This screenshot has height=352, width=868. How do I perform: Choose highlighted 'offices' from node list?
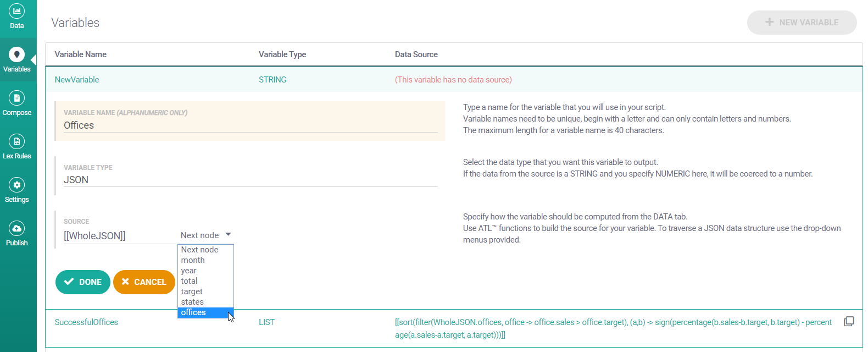point(205,312)
